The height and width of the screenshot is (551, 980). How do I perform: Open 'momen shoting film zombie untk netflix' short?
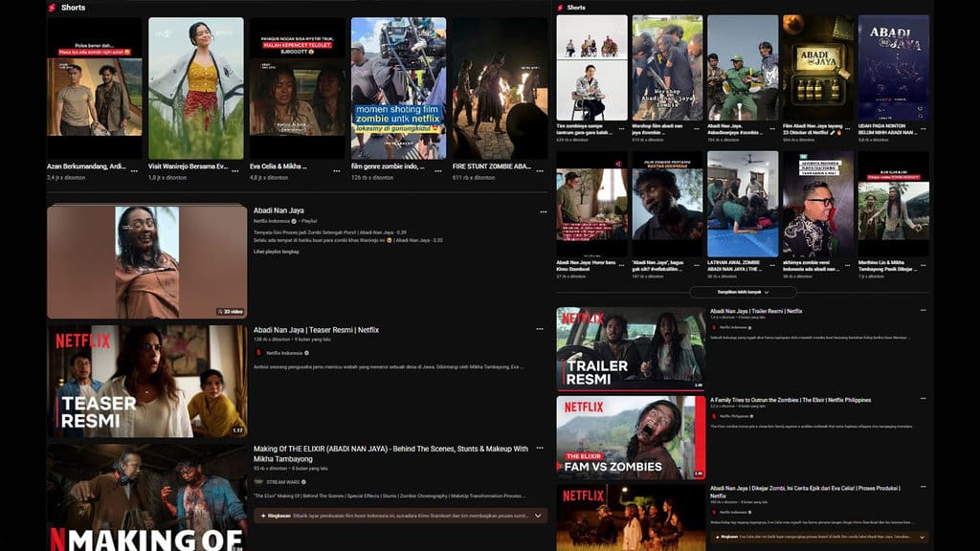(x=399, y=88)
